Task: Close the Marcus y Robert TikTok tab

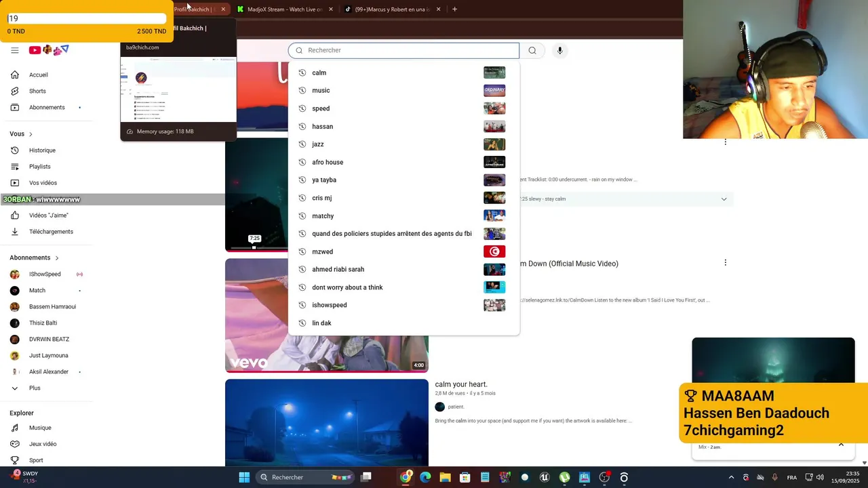Action: [439, 9]
